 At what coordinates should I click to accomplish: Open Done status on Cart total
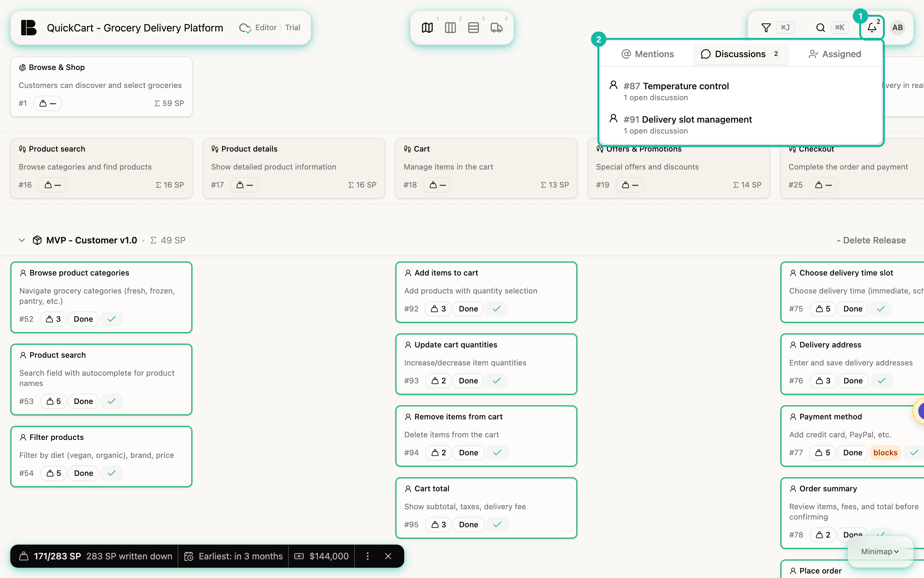[x=468, y=524]
